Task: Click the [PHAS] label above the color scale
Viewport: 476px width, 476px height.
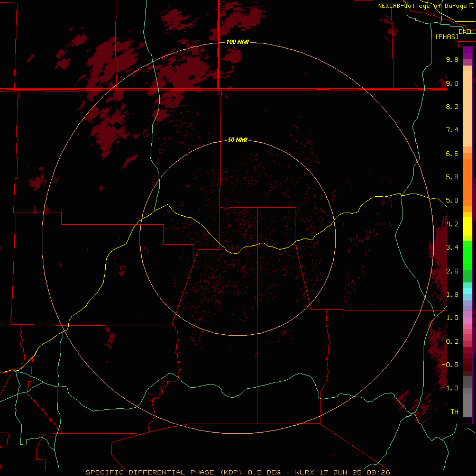Action: (x=447, y=36)
